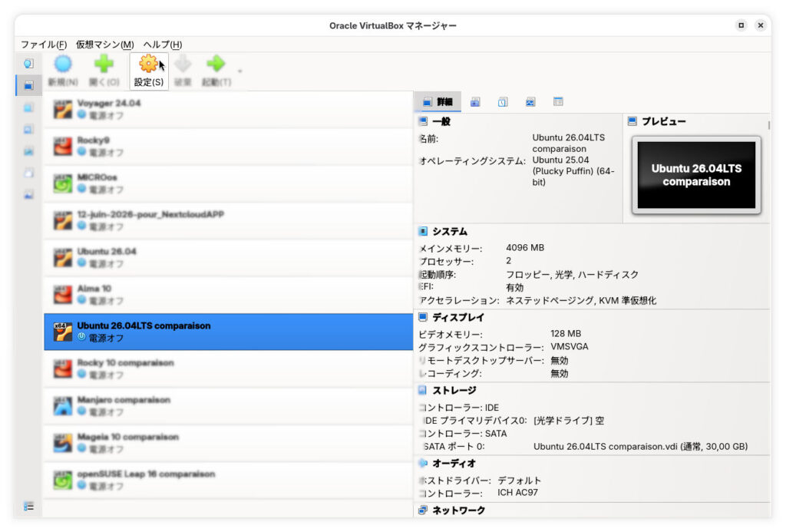The width and height of the screenshot is (786, 532).
Task: Open the ファイル(F) menu
Action: click(44, 44)
